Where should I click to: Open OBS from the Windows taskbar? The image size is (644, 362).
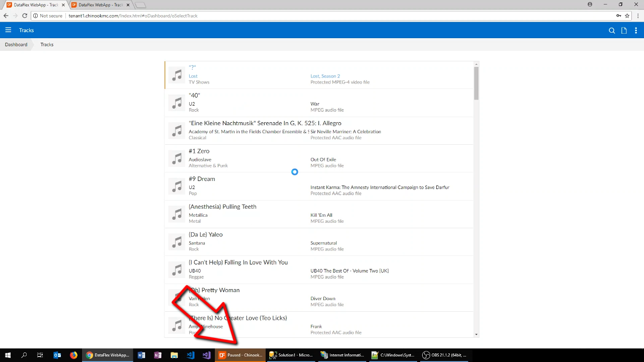coord(444,355)
